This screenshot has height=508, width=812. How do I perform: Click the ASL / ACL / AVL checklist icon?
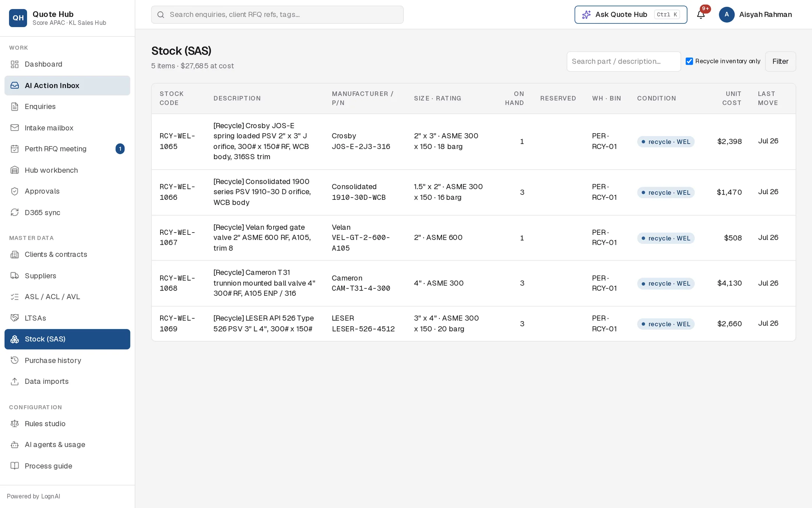15,297
